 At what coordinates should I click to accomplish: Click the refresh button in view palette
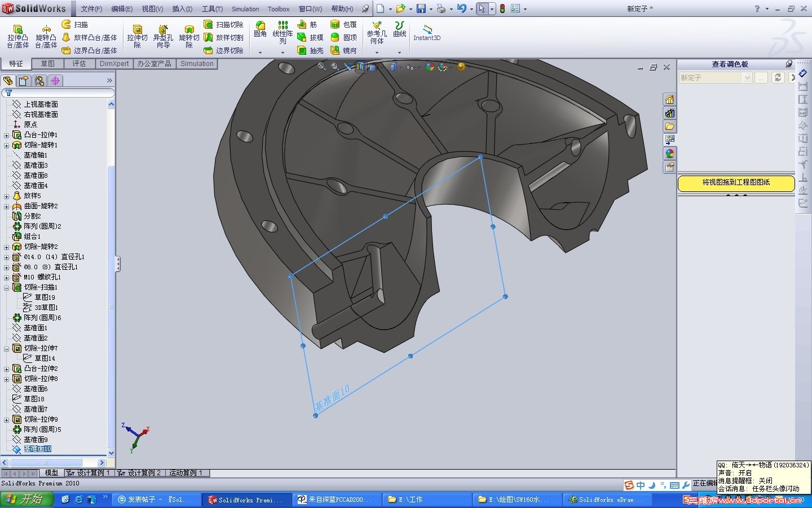click(778, 78)
